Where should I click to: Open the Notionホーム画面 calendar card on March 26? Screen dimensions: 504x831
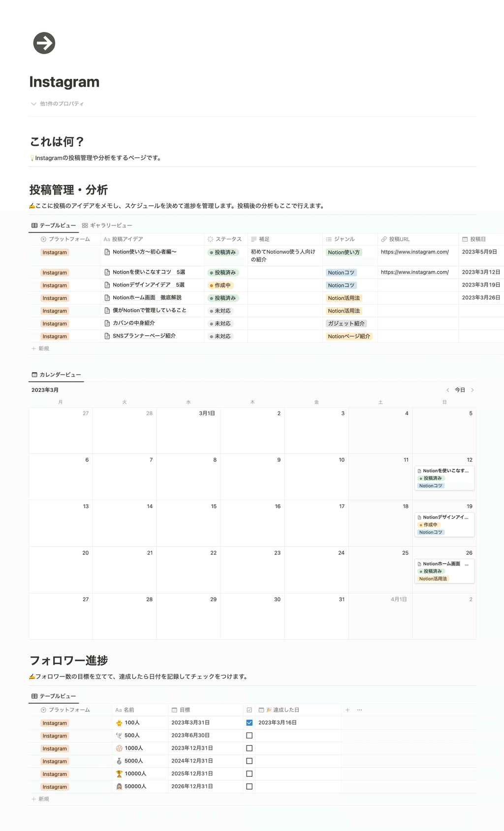444,571
